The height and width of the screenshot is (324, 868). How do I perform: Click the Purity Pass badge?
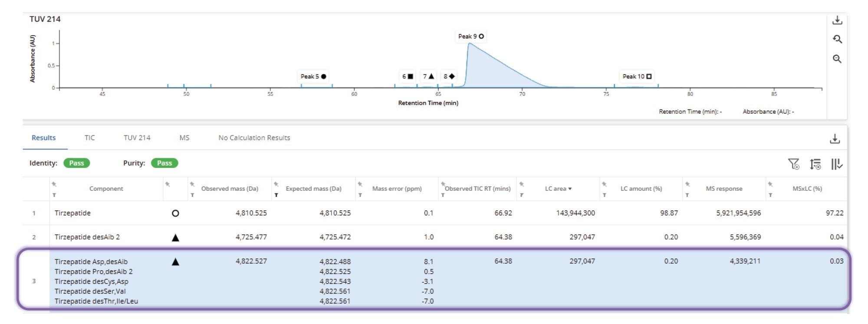[164, 163]
